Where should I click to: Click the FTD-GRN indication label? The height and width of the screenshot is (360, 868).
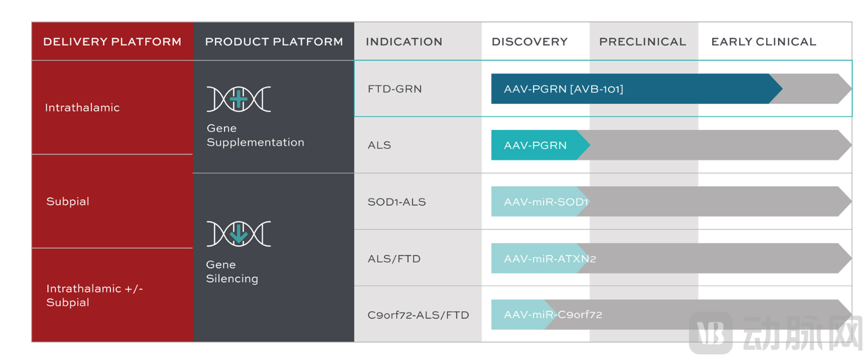[394, 89]
